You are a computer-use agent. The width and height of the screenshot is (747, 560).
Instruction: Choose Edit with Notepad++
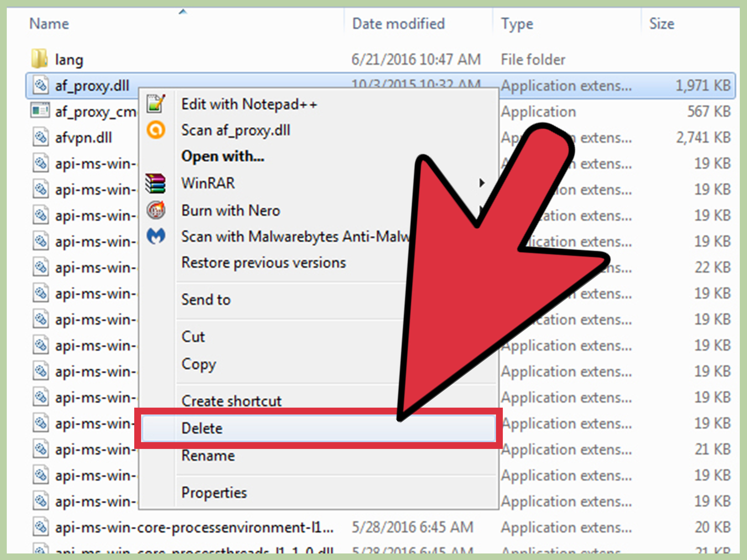tap(249, 104)
